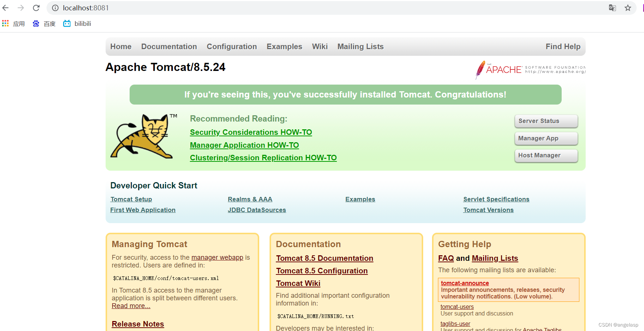Click the Manager App button
This screenshot has width=644, height=331.
[x=546, y=139]
